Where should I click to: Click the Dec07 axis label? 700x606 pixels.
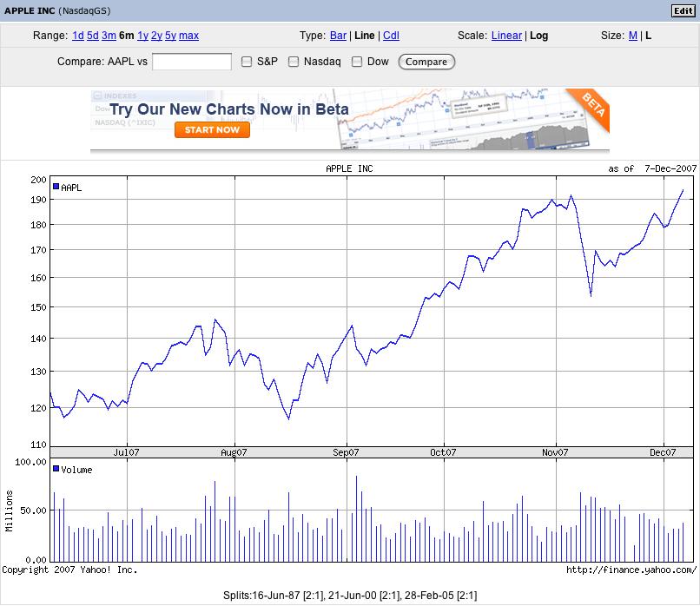pyautogui.click(x=663, y=452)
